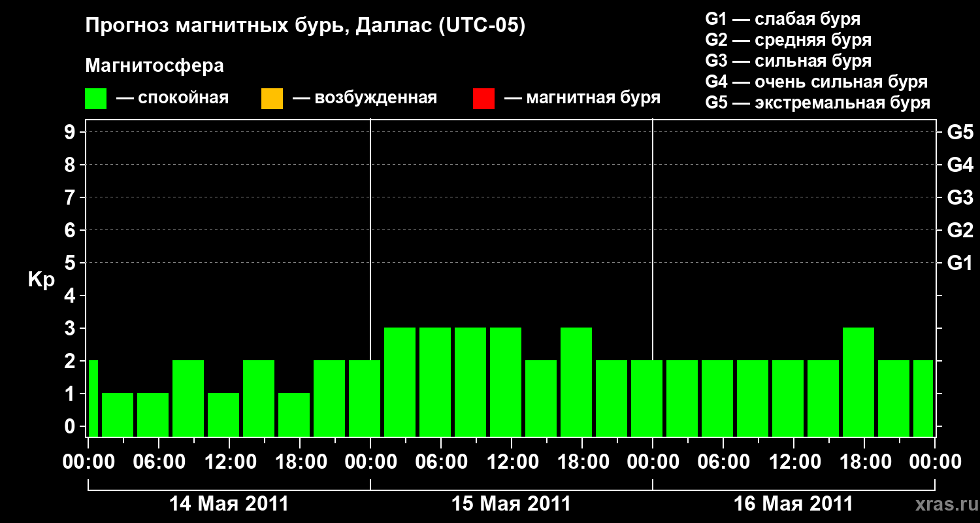The image size is (980, 523).
Task: Click the 'G3 — сильная буря' legend line
Action: [x=789, y=61]
